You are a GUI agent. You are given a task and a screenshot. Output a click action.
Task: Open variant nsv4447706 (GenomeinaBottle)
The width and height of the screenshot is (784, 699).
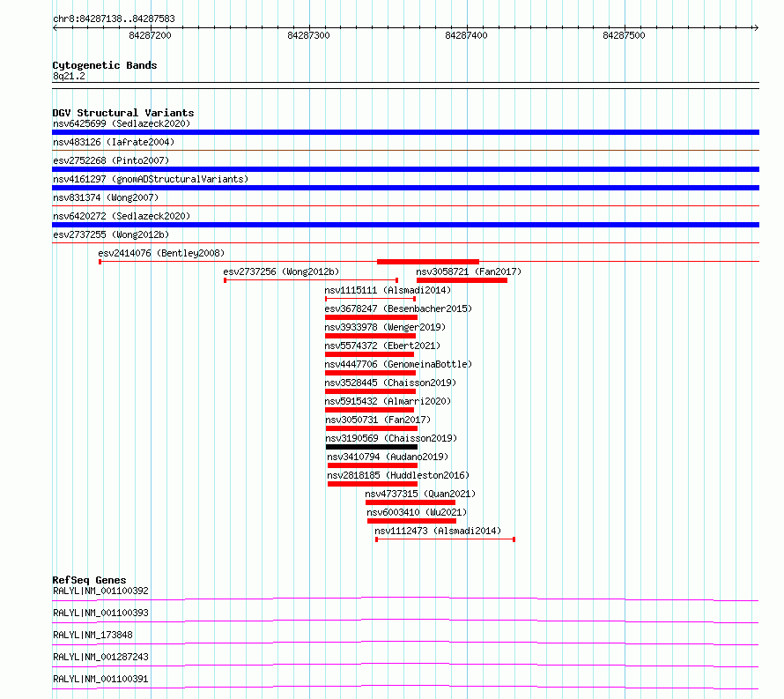pyautogui.click(x=398, y=364)
